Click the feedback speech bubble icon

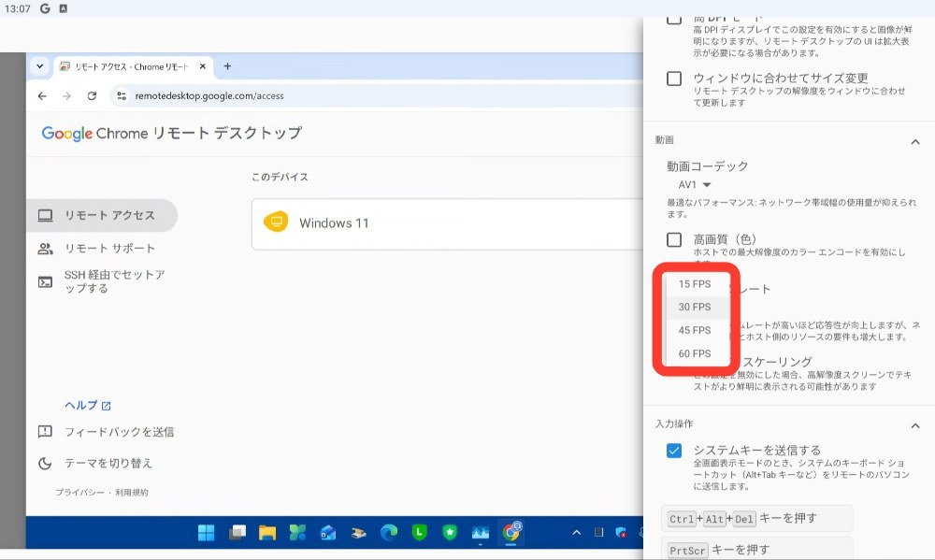tap(45, 432)
